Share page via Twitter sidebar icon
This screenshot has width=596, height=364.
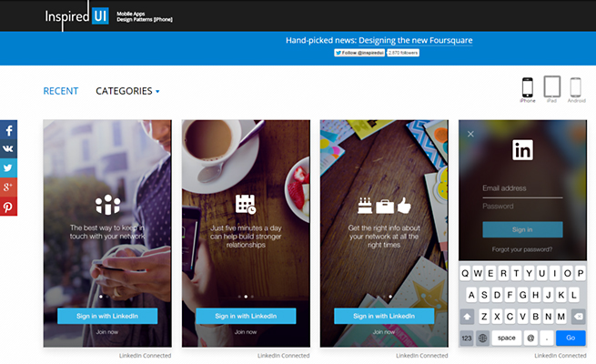[x=8, y=168]
